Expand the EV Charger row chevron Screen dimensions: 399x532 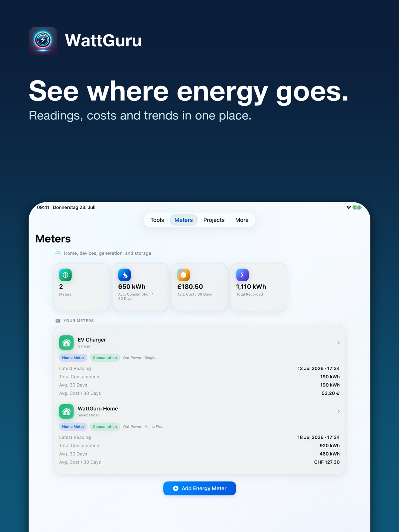pyautogui.click(x=338, y=342)
